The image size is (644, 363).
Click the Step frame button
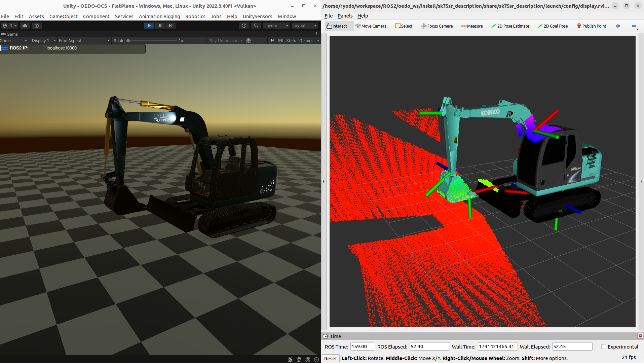pyautogui.click(x=171, y=26)
